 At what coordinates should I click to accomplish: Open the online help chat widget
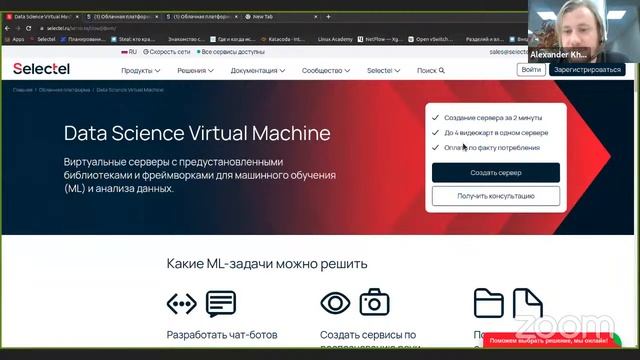coord(552,340)
